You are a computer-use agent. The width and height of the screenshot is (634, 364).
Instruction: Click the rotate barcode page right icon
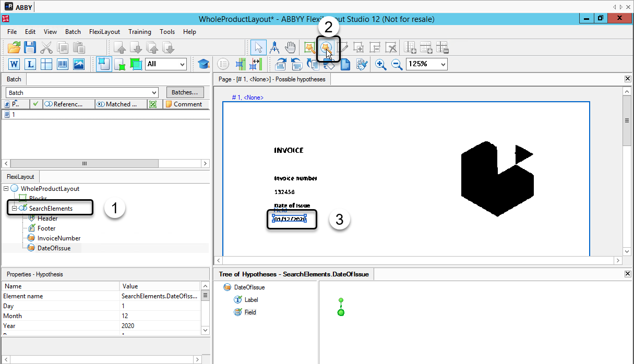tap(281, 64)
